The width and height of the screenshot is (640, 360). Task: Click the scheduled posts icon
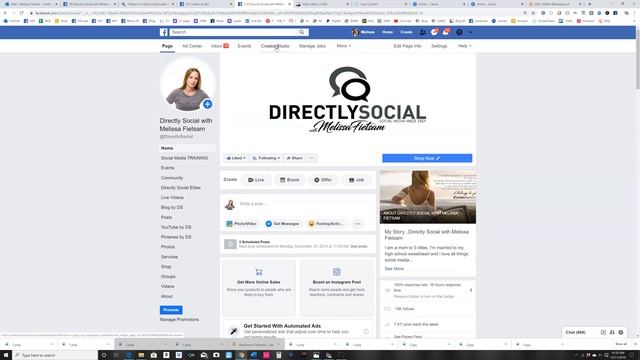click(x=230, y=244)
